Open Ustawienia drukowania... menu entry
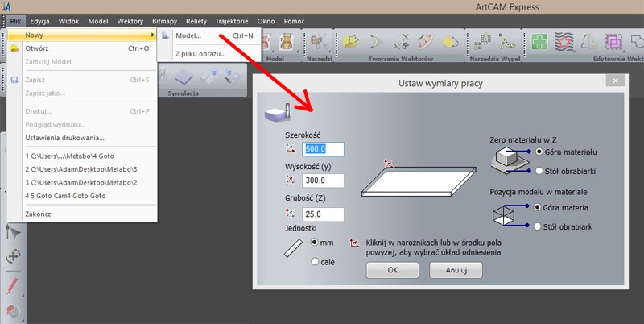This screenshot has width=644, height=324. 82,138
